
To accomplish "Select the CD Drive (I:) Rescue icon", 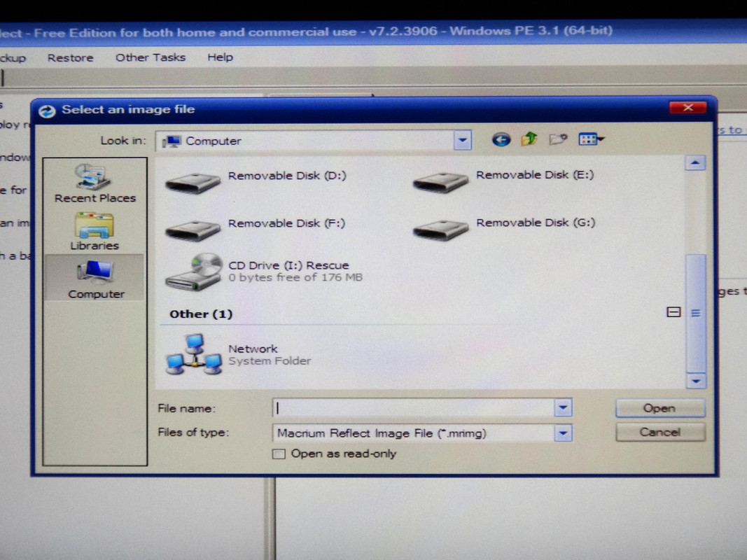I will click(194, 272).
